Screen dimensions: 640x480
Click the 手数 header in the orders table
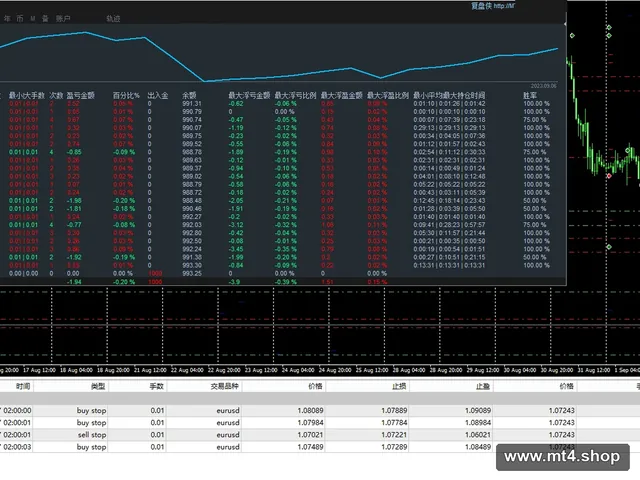pos(157,386)
